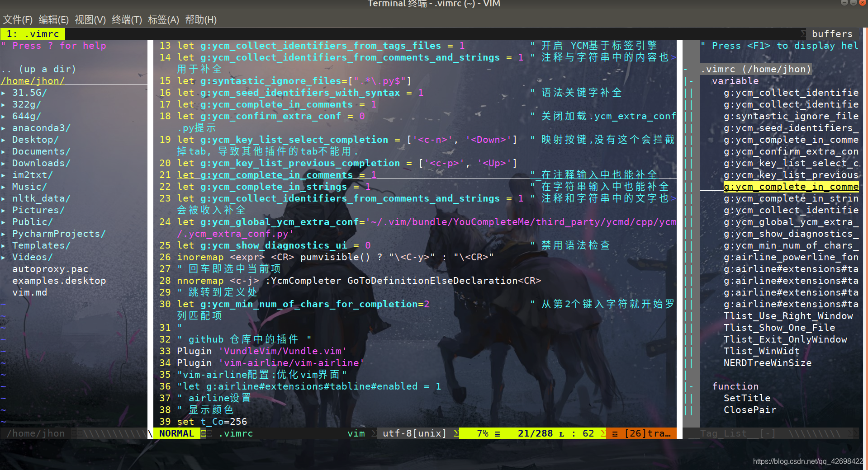Jump to g:ycm_min_num_of_chars_ tag
Image resolution: width=868 pixels, height=470 pixels.
(791, 245)
